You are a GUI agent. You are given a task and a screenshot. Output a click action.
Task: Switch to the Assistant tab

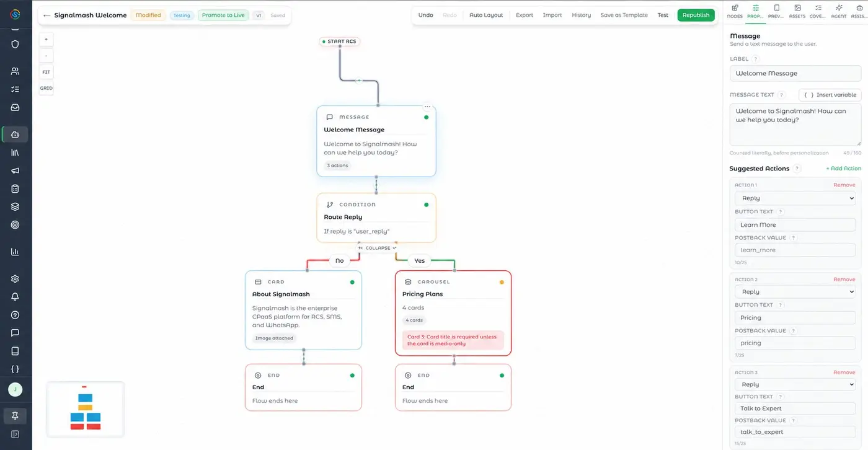tap(859, 11)
